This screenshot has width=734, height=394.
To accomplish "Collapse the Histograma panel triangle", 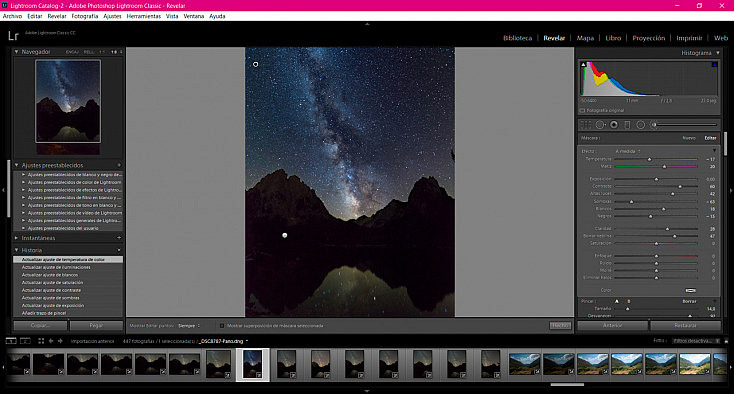I will coord(718,53).
